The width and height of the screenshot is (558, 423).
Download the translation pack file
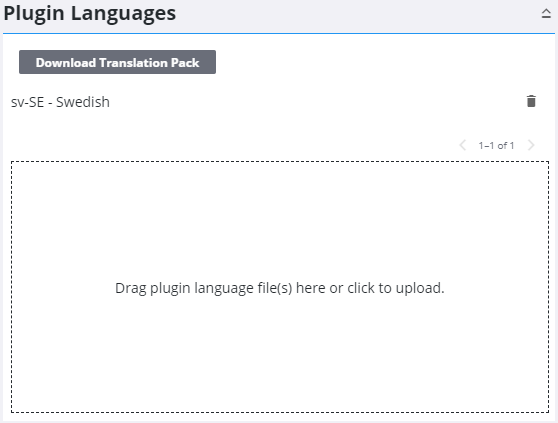[x=117, y=62]
